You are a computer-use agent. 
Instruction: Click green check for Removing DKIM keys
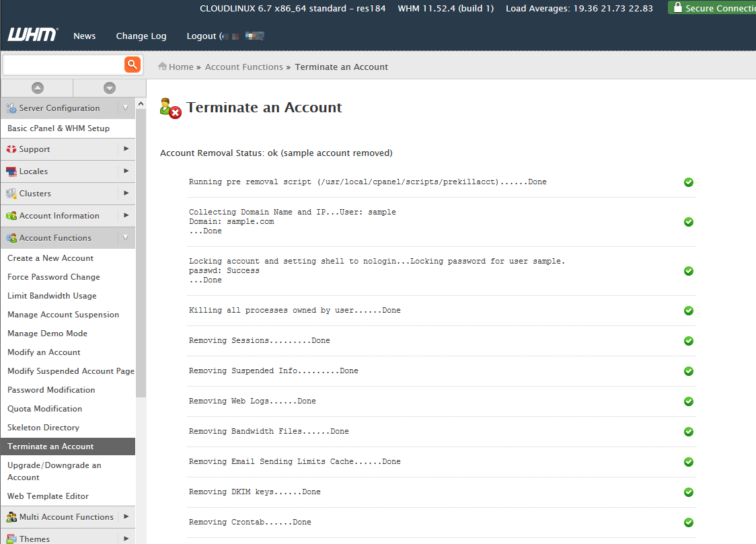click(x=689, y=492)
